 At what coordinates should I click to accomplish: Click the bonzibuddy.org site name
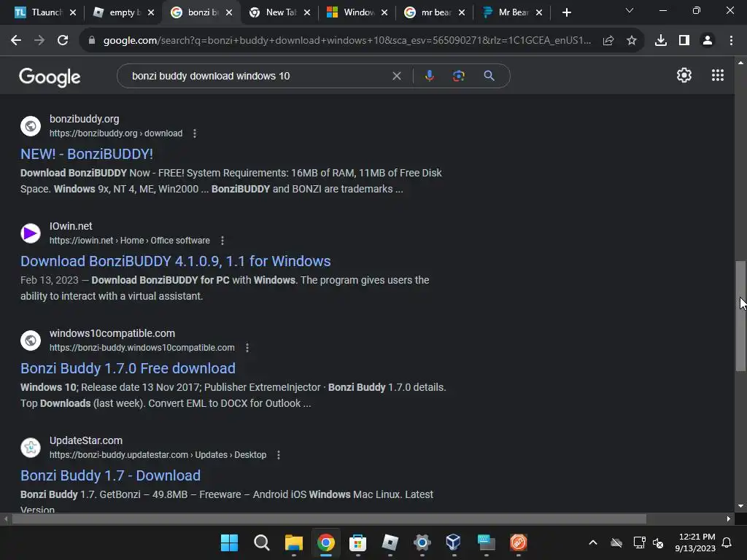[x=85, y=119]
